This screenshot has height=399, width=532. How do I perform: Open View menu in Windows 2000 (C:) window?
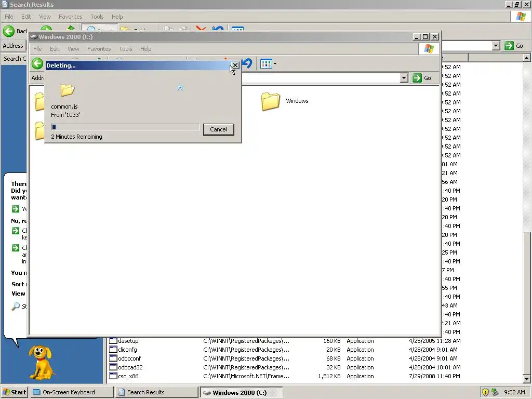click(73, 49)
